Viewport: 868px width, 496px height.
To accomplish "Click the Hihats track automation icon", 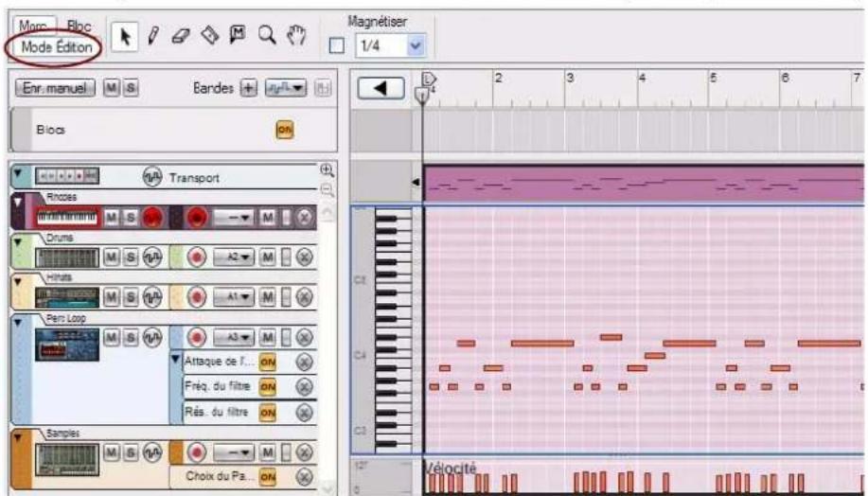I will coord(152,297).
